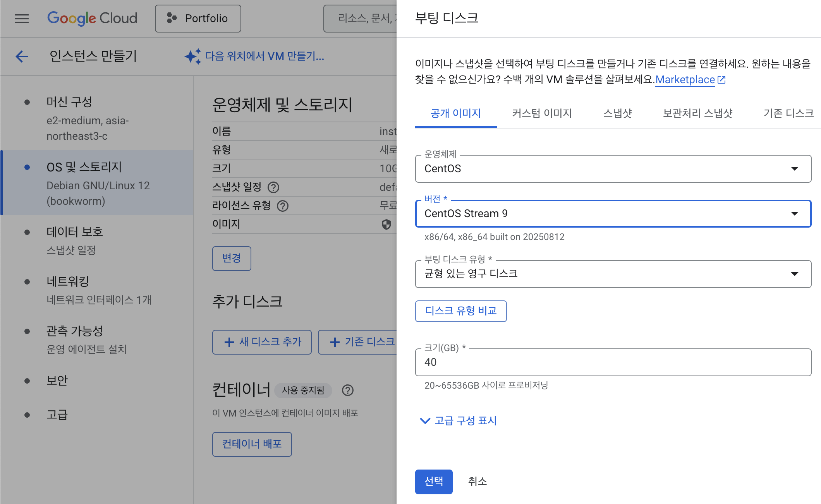Click help icon next to 라이선스 유형
This screenshot has width=821, height=504.
tap(283, 206)
